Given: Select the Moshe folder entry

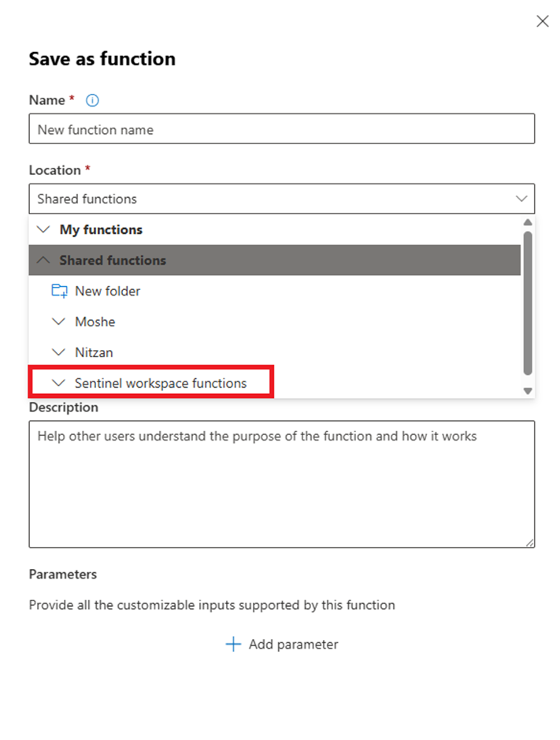Looking at the screenshot, I should coord(95,322).
